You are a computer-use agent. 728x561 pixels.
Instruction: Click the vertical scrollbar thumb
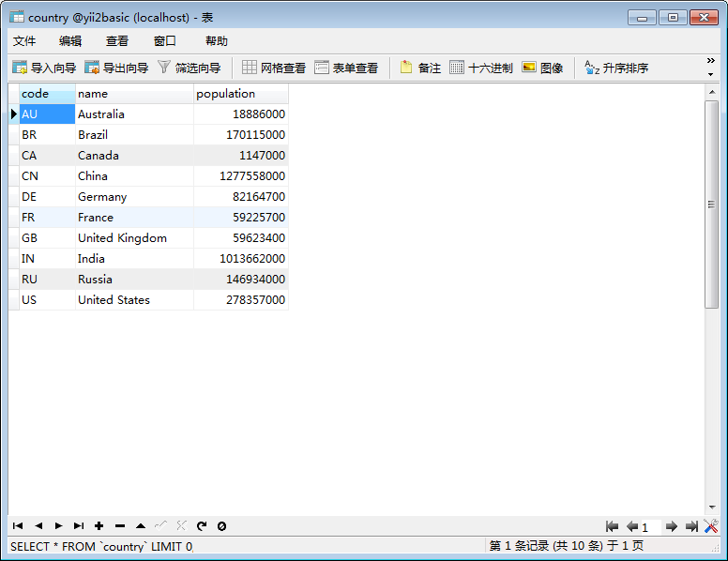(711, 205)
